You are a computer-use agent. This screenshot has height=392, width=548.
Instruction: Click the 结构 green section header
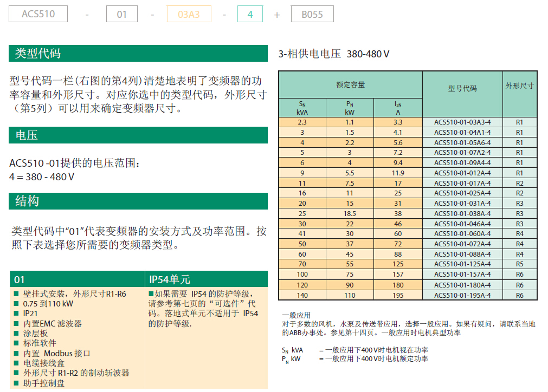[138, 201]
